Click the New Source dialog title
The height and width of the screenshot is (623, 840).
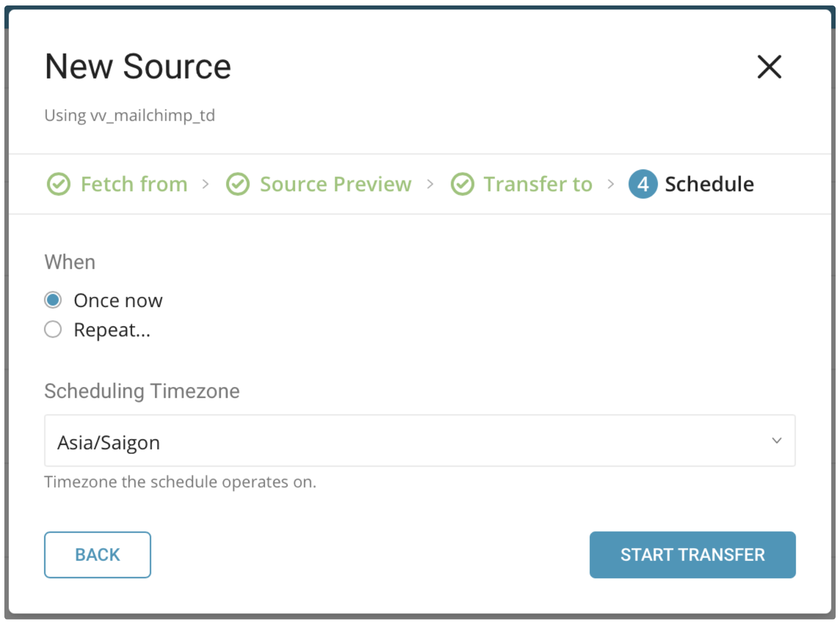point(138,67)
